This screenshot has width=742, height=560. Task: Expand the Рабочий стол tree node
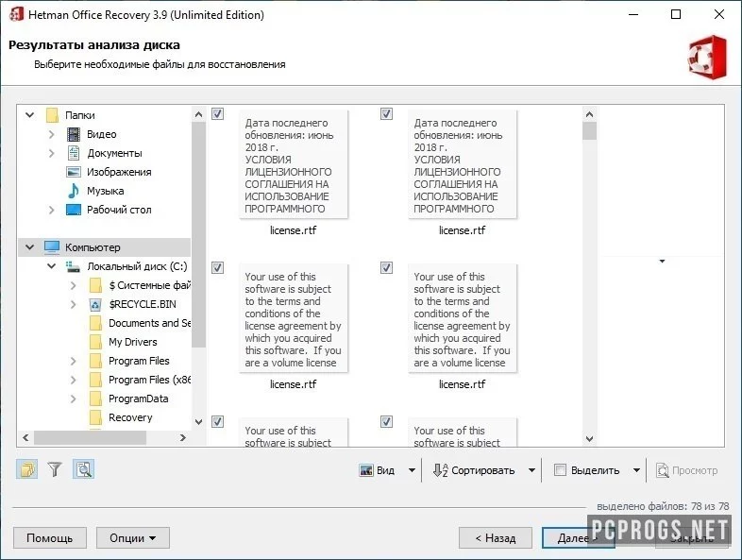[x=51, y=211]
